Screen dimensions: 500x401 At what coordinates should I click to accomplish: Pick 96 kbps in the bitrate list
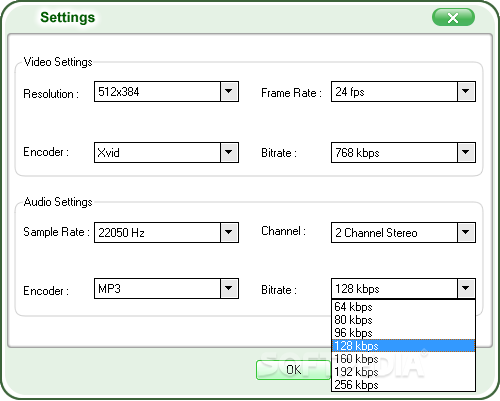point(403,333)
